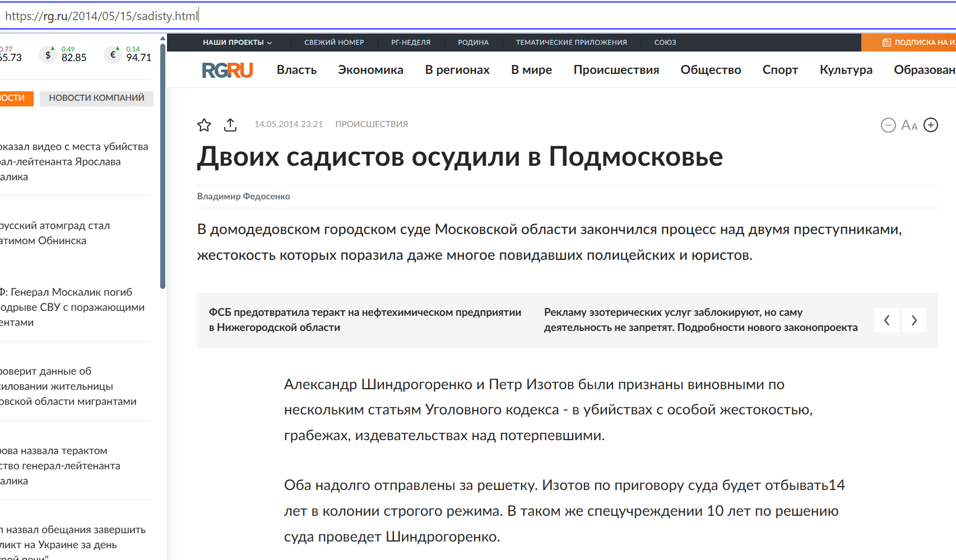Decrease font size with the minus icon

click(x=888, y=125)
